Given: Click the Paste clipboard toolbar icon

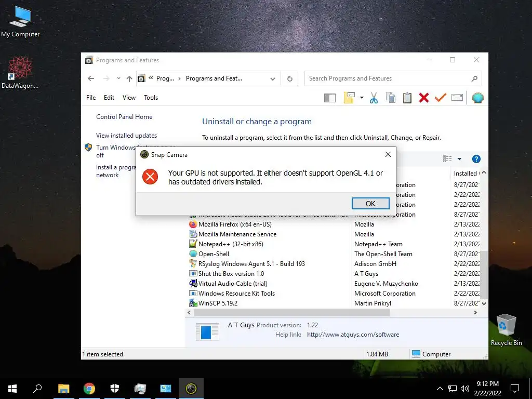Looking at the screenshot, I should pos(407,98).
